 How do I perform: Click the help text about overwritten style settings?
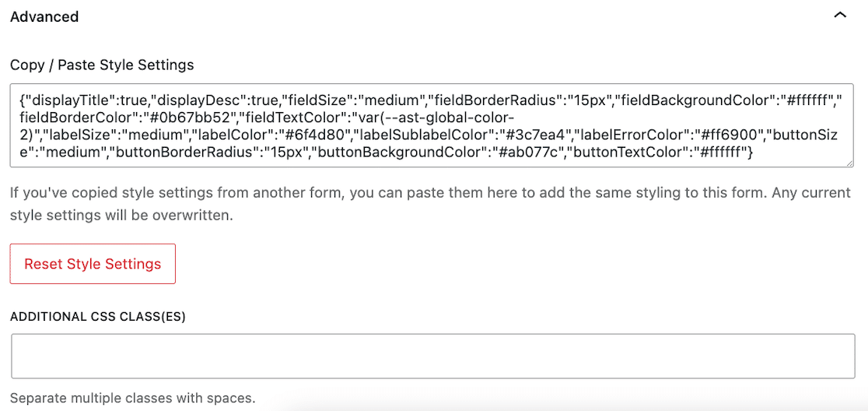431,204
